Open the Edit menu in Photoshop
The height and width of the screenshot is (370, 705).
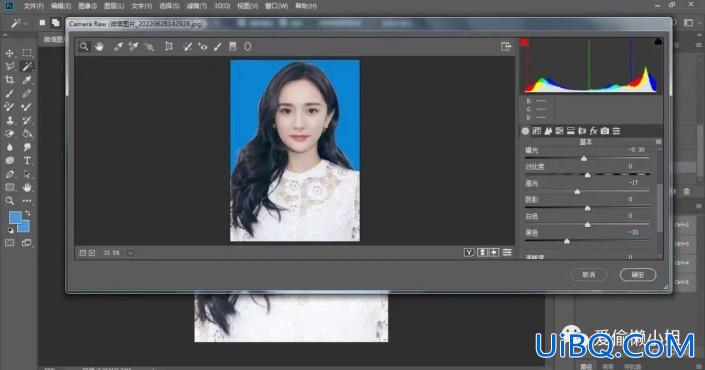point(61,6)
